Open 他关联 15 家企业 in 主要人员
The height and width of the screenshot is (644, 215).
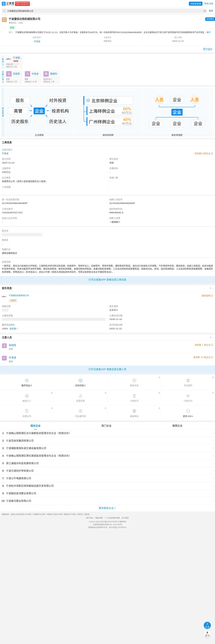click(203, 357)
